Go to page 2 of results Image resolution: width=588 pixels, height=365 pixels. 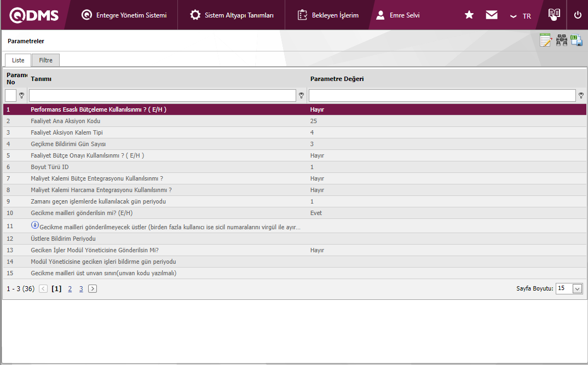click(x=70, y=289)
